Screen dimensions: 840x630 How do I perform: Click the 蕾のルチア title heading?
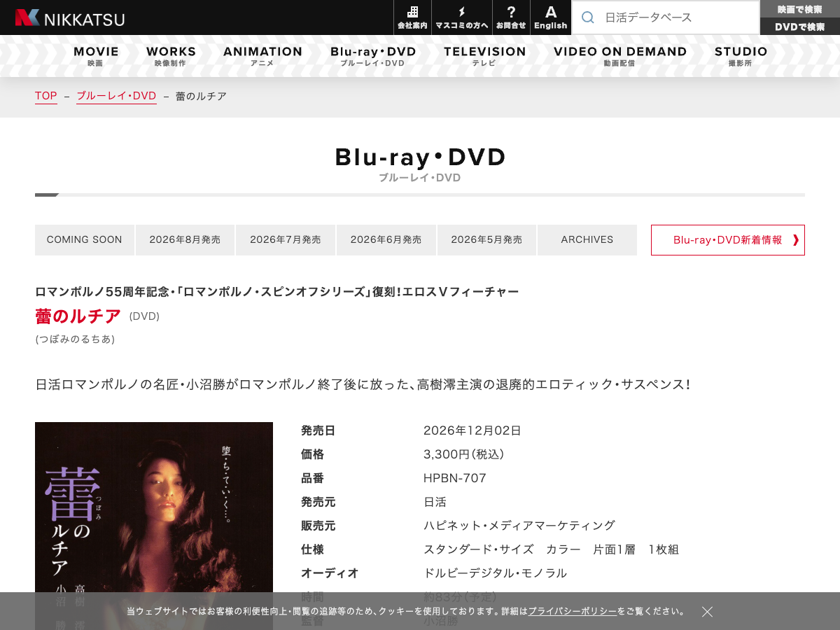(78, 316)
